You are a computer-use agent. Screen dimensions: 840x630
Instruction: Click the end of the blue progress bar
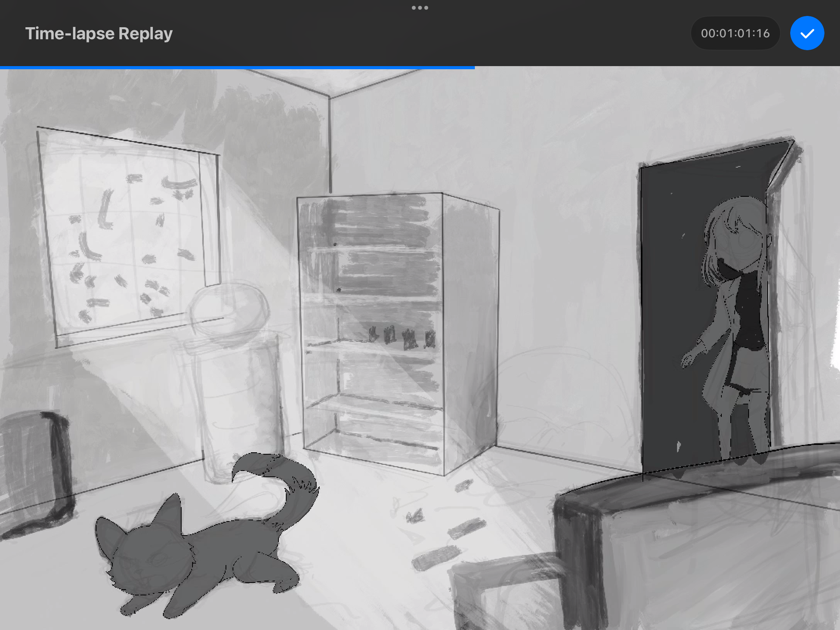click(474, 68)
